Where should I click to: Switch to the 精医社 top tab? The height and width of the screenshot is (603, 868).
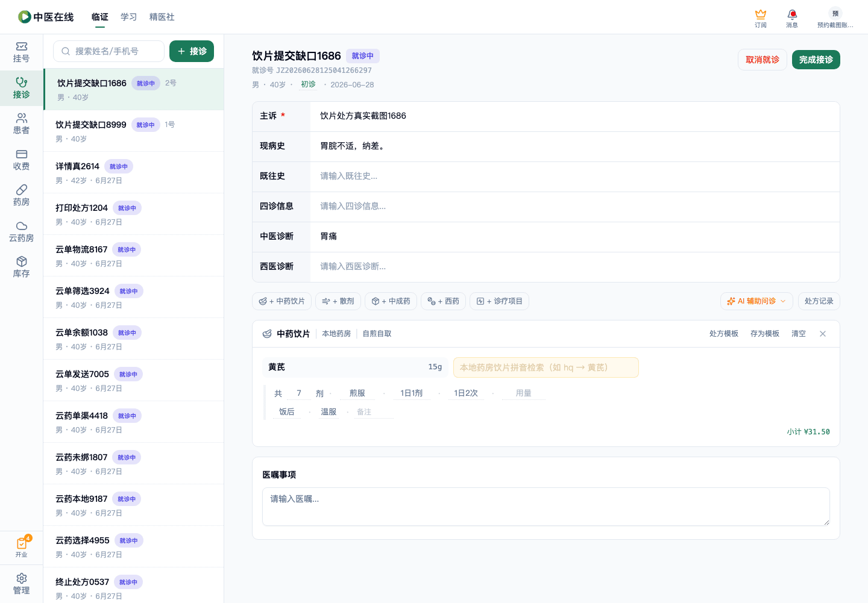pos(162,17)
